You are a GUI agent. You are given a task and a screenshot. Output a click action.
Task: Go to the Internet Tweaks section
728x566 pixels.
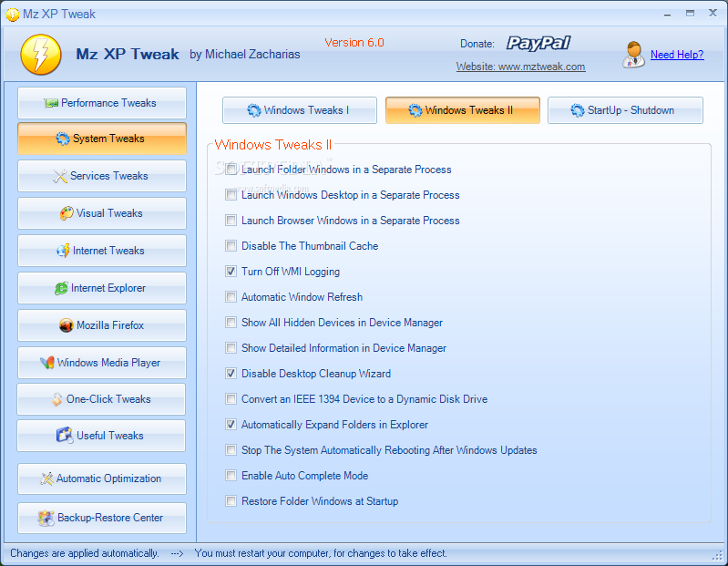pyautogui.click(x=102, y=251)
